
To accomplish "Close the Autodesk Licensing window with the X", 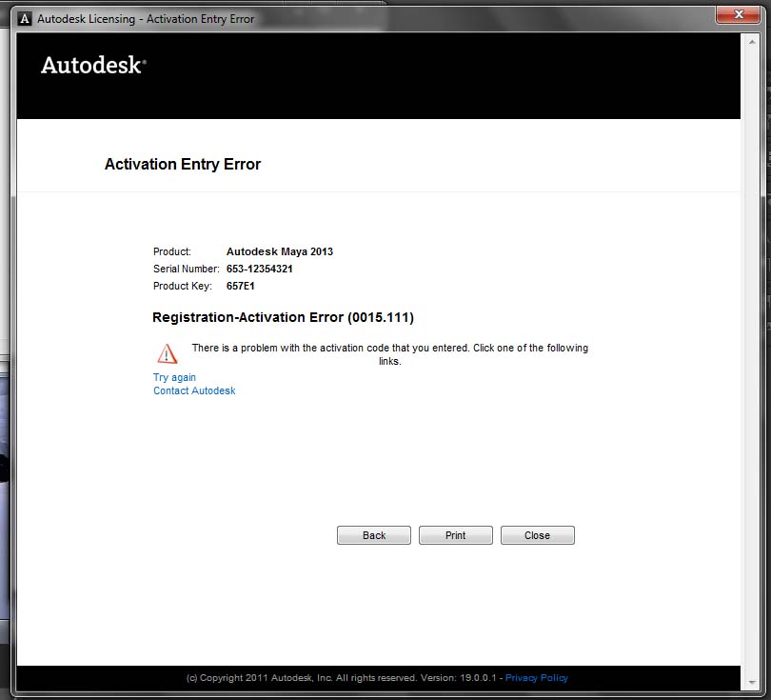I will pos(738,14).
